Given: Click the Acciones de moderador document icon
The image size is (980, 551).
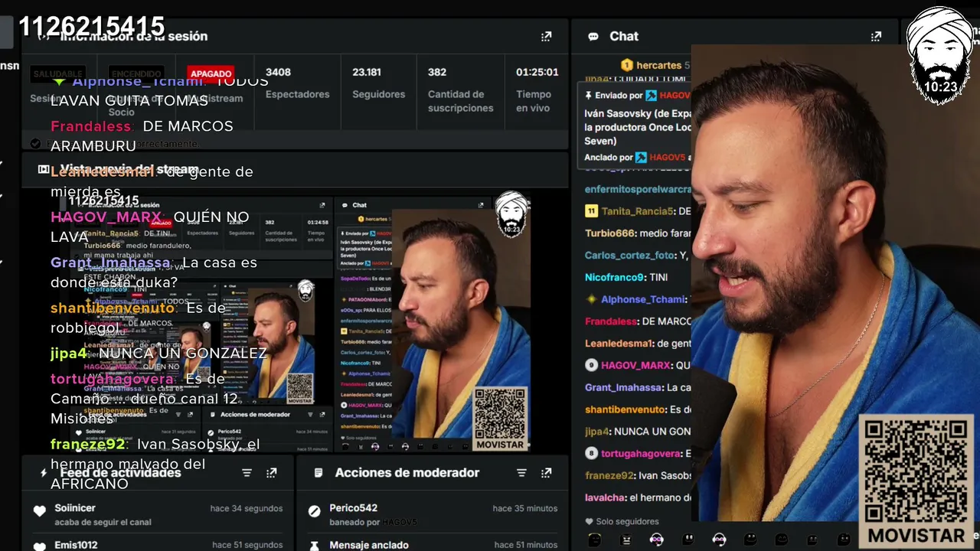Looking at the screenshot, I should (x=318, y=473).
